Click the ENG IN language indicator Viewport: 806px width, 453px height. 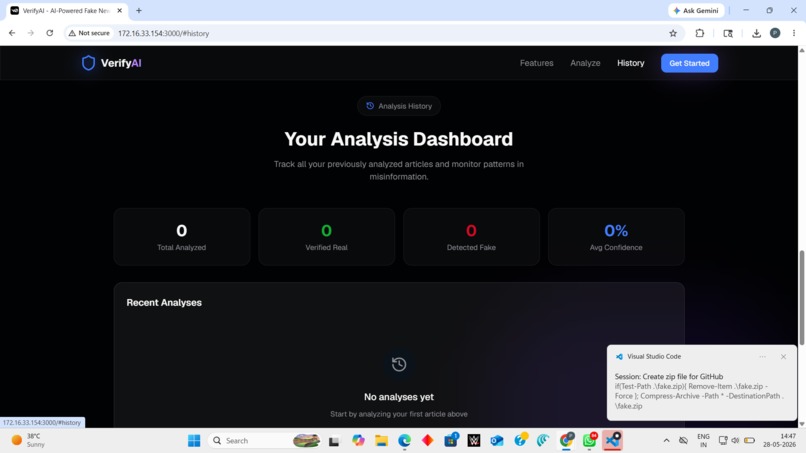pyautogui.click(x=703, y=441)
